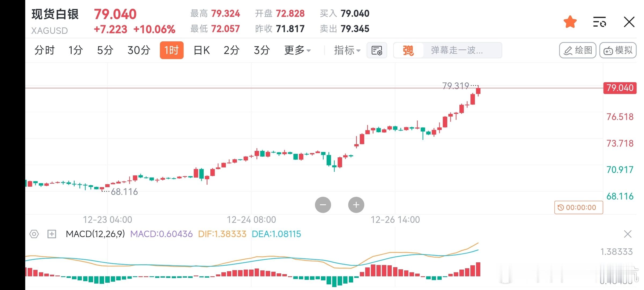Select the 1时 hourly timeframe
Viewport: 644px width, 290px height.
171,50
